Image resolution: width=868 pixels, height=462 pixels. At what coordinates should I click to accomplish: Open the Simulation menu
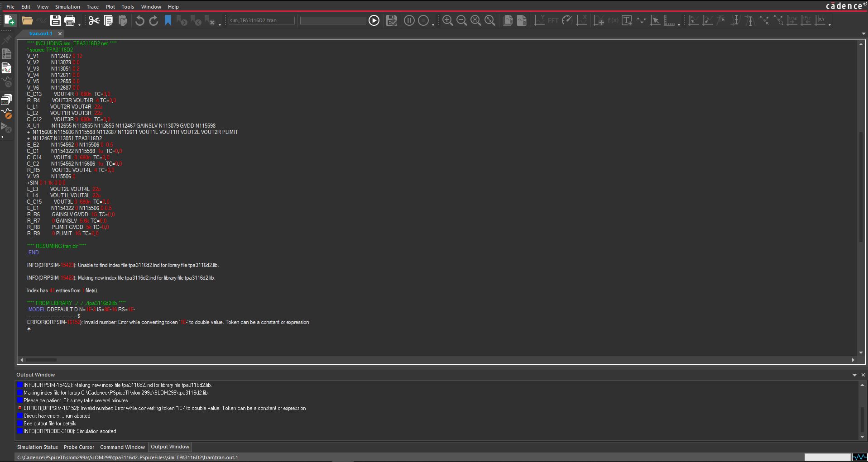point(67,7)
